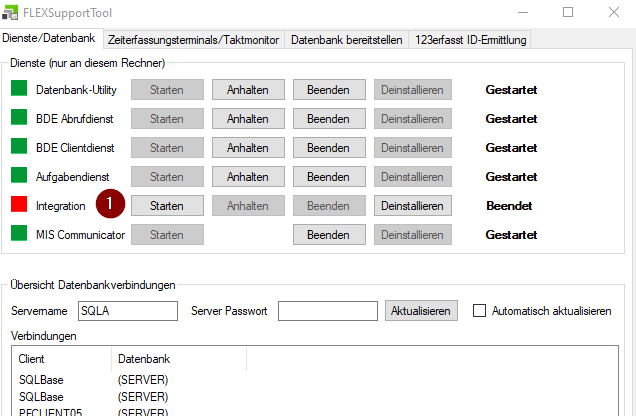Focus the Server Passwort field
Screen dimensions: 636x416
point(327,311)
